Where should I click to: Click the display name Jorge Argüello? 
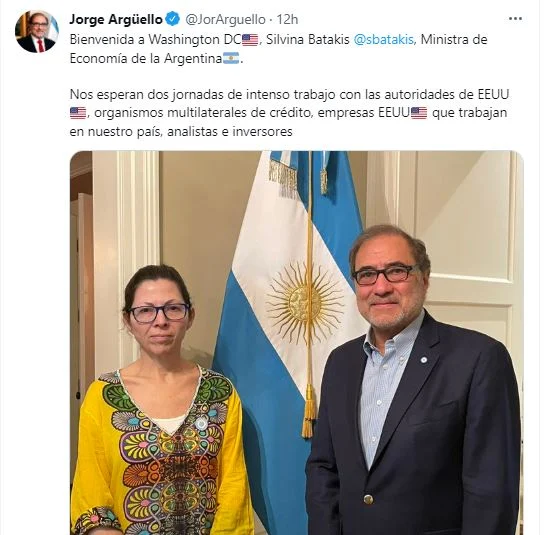click(116, 19)
